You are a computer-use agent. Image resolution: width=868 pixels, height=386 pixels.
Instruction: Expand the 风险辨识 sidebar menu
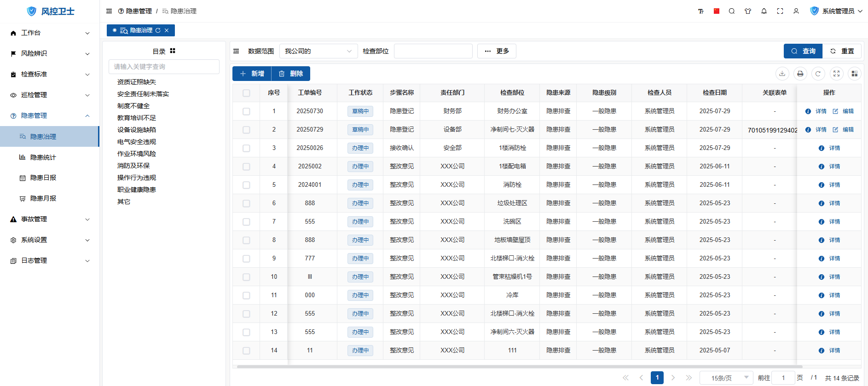(50, 53)
